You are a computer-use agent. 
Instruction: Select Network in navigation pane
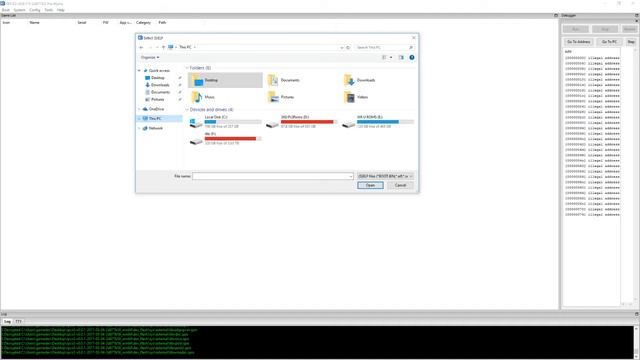pyautogui.click(x=156, y=128)
